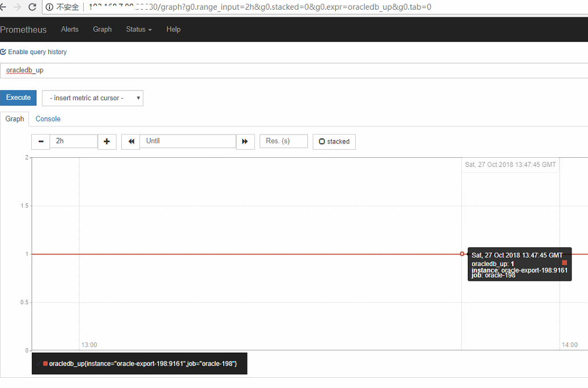Go to the Alerts page
588x388 pixels.
tap(70, 29)
